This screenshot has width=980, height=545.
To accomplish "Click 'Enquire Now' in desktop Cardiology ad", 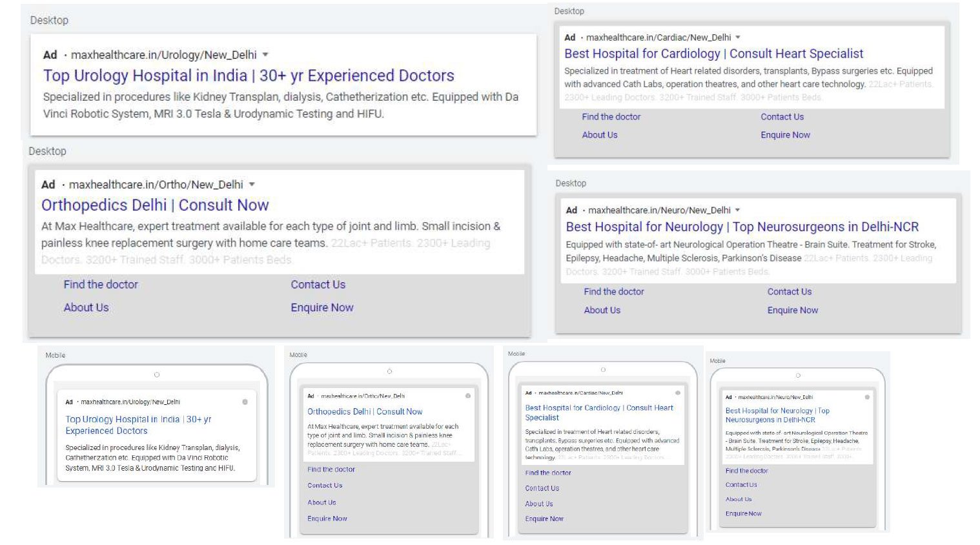I will pos(785,135).
